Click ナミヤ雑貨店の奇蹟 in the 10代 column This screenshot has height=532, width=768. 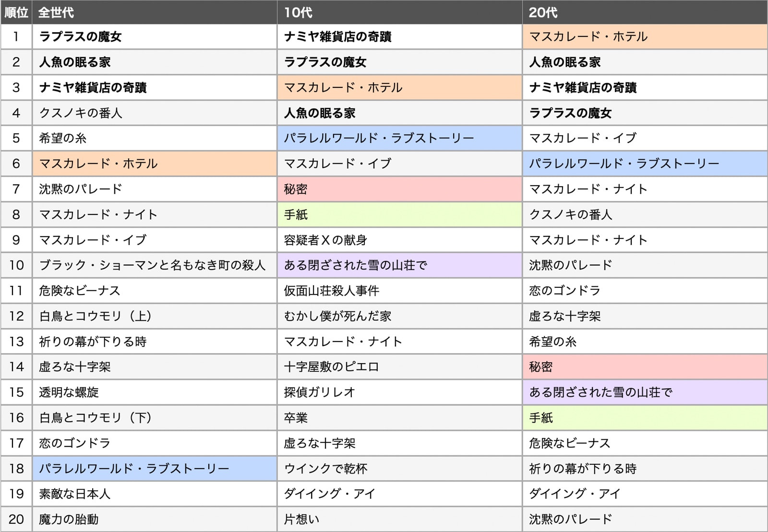point(337,37)
